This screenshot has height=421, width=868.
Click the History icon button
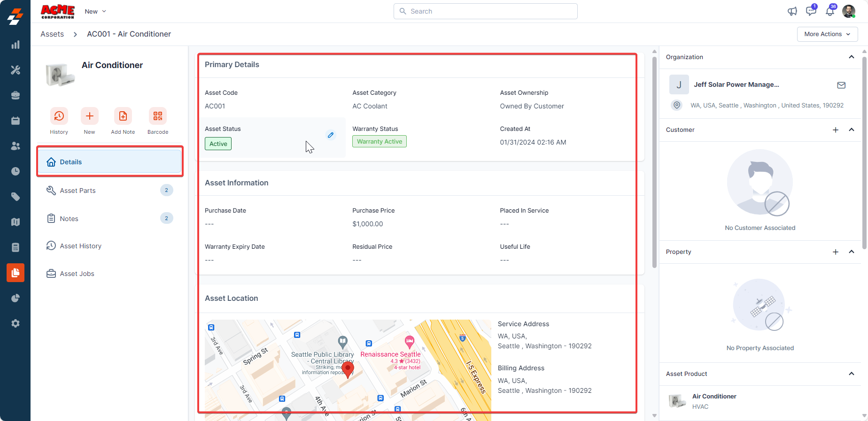pyautogui.click(x=59, y=116)
